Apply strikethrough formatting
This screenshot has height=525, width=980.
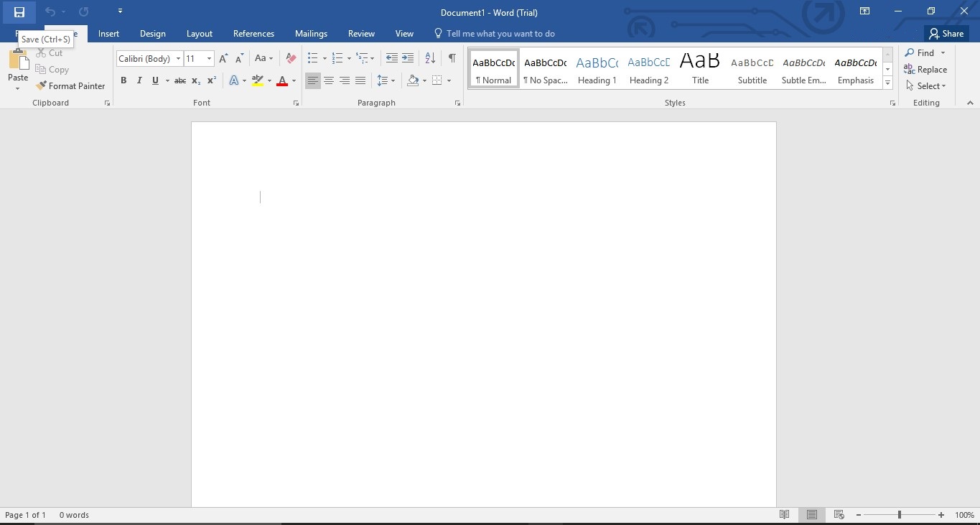click(x=179, y=80)
